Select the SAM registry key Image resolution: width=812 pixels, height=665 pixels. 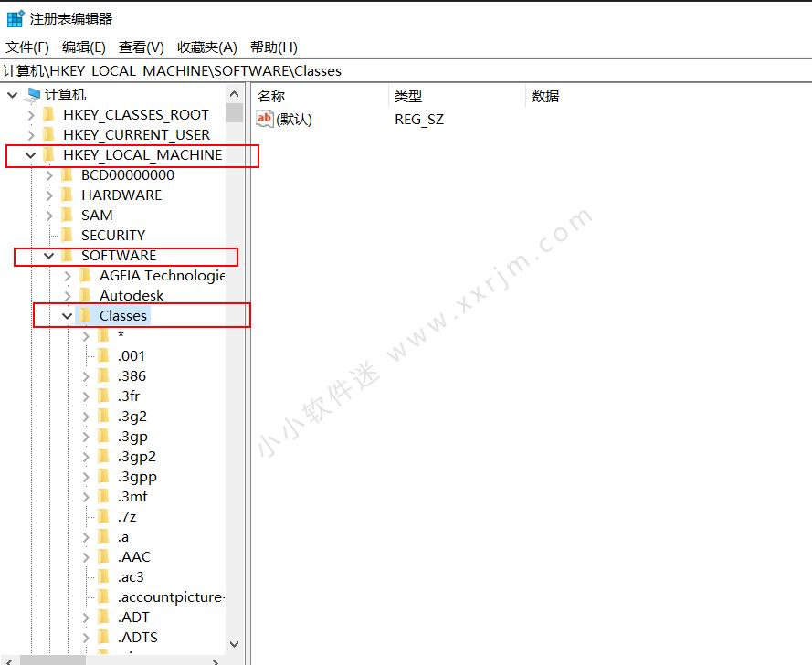[98, 215]
